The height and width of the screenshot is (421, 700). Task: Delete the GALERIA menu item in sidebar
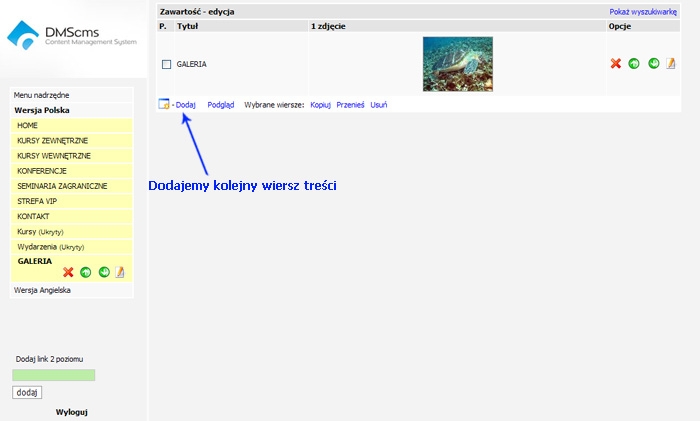pos(68,272)
